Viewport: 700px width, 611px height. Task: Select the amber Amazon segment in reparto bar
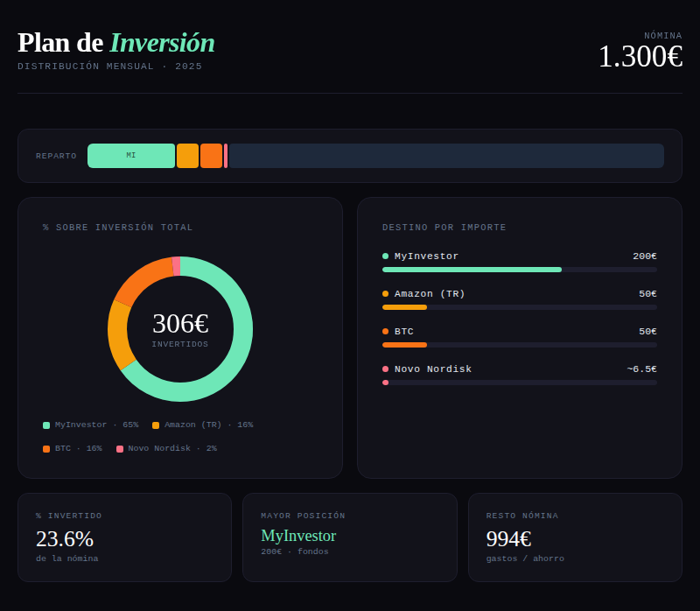187,156
